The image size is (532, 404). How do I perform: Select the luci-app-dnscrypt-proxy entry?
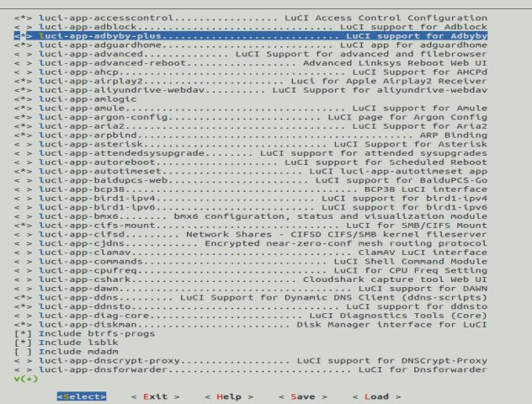click(x=251, y=360)
